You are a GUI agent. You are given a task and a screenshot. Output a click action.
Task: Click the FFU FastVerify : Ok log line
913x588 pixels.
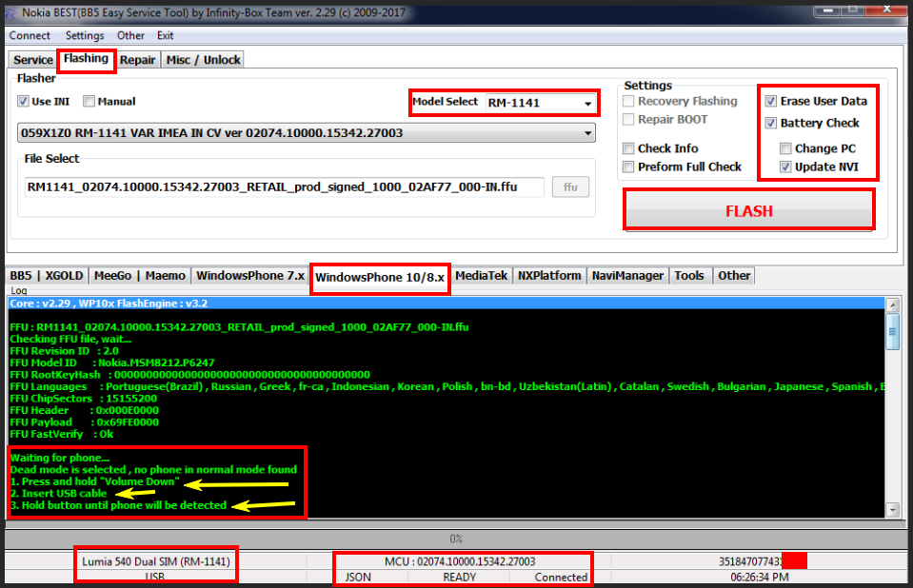coord(62,434)
